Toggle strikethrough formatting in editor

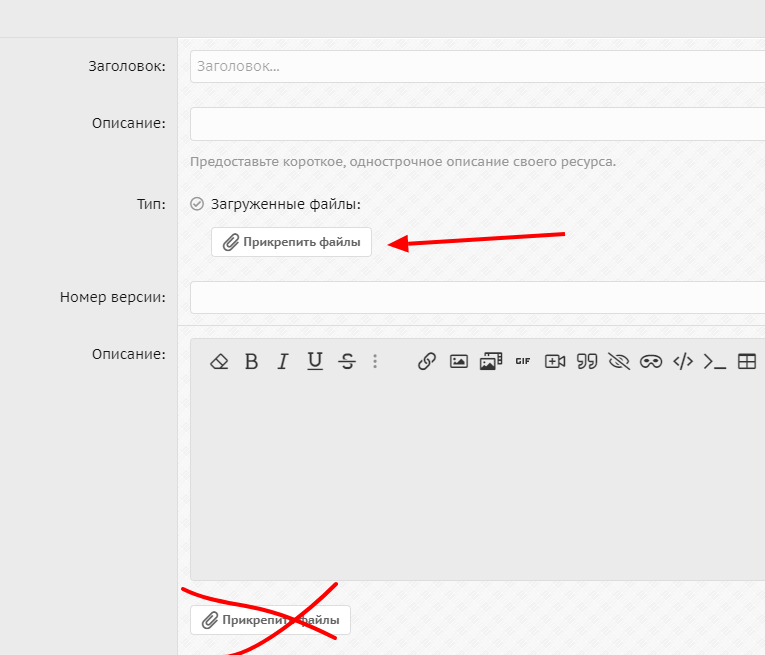coord(347,361)
